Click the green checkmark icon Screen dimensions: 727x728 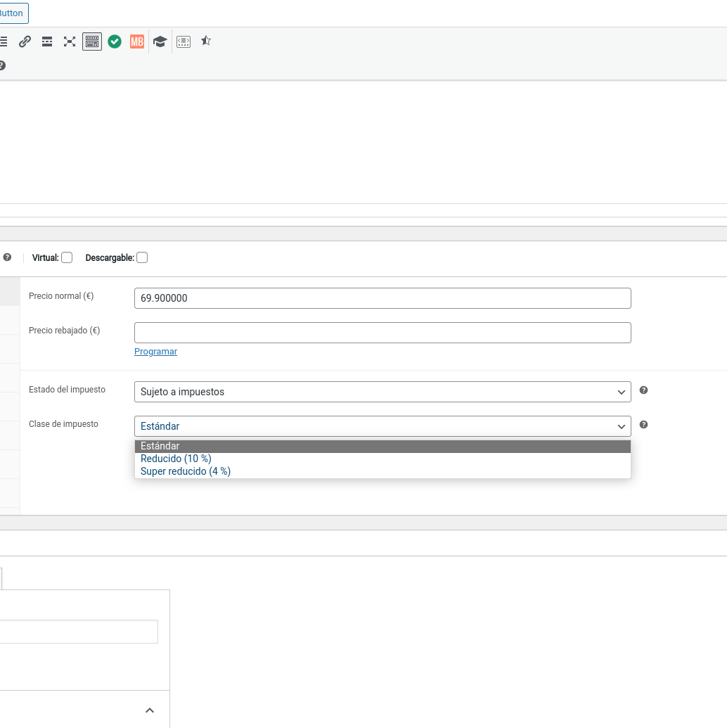coord(115,41)
